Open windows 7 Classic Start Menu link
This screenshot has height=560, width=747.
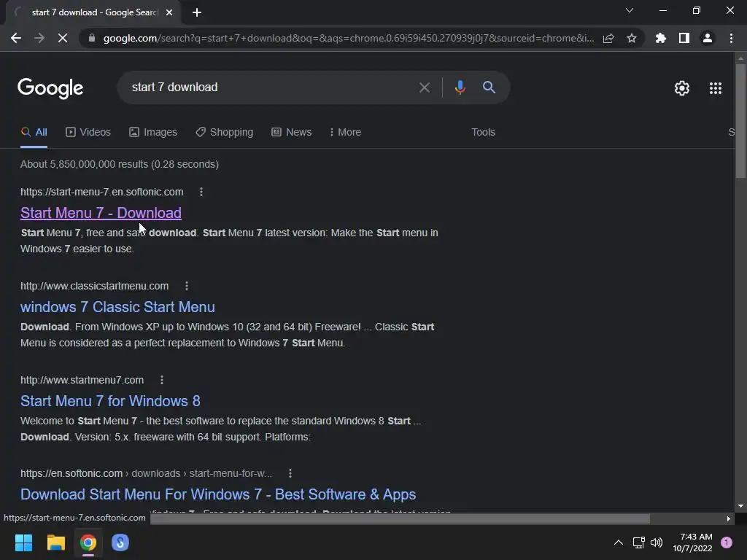(x=117, y=307)
